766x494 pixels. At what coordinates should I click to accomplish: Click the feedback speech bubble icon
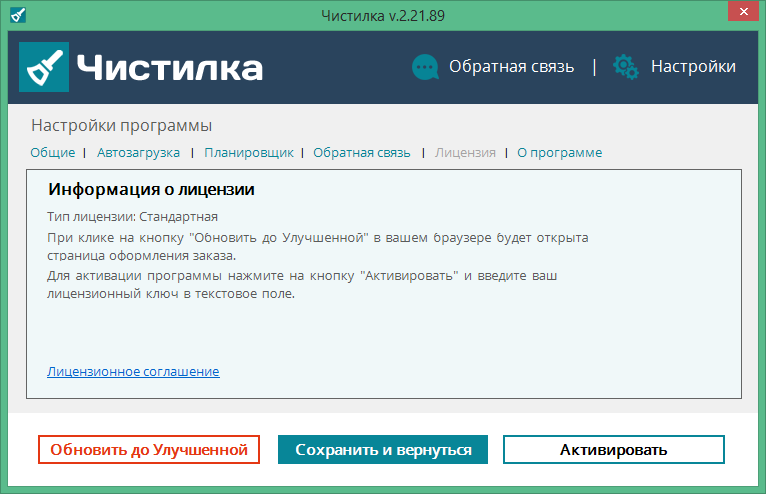(x=425, y=67)
